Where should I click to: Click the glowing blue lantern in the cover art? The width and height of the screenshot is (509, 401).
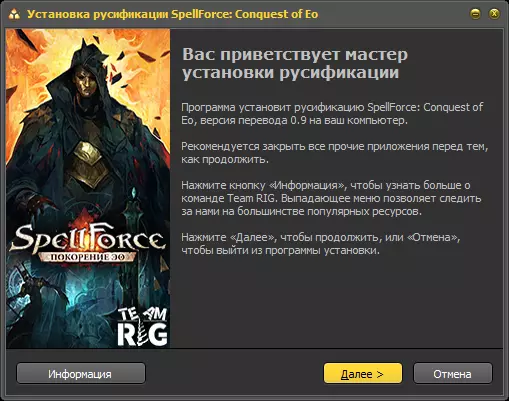(134, 194)
